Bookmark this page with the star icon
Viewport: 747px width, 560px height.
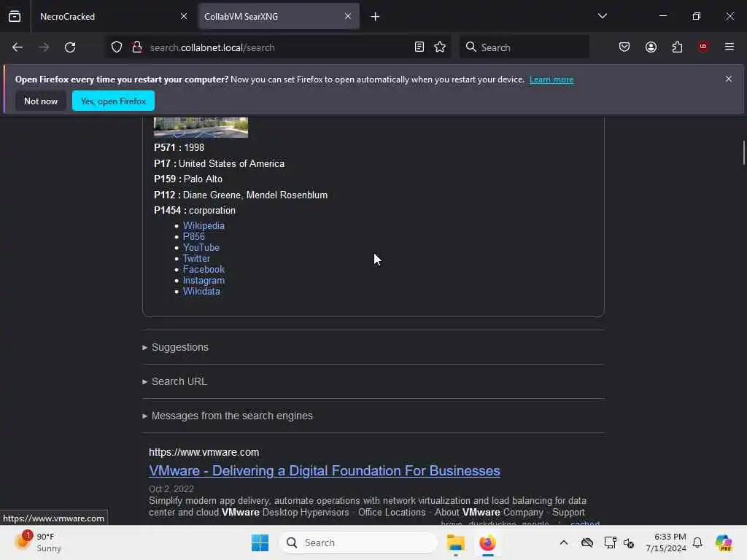440,47
